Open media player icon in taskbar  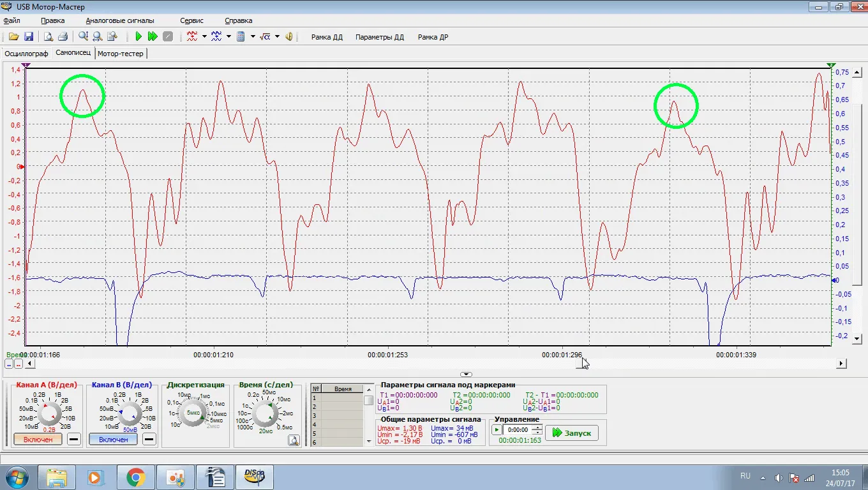[96, 477]
